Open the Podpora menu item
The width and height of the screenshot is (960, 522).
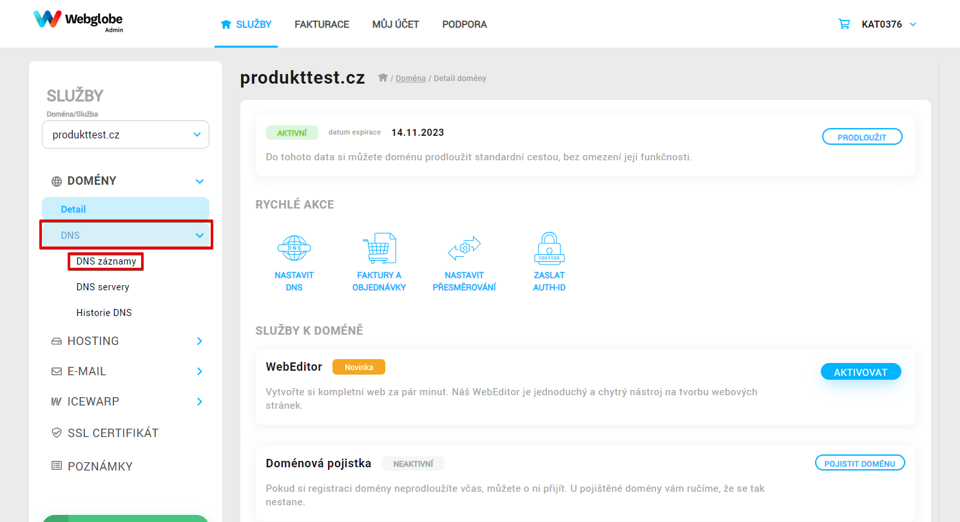coord(465,24)
